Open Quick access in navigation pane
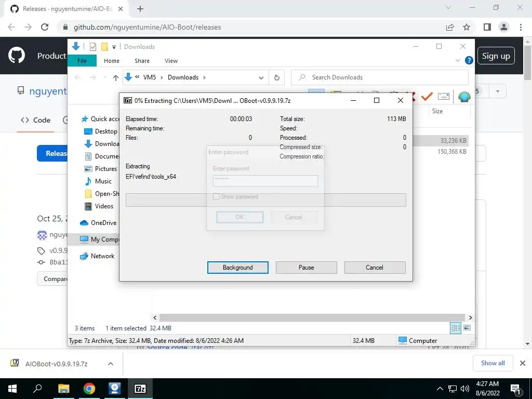The image size is (532, 399). (100, 119)
